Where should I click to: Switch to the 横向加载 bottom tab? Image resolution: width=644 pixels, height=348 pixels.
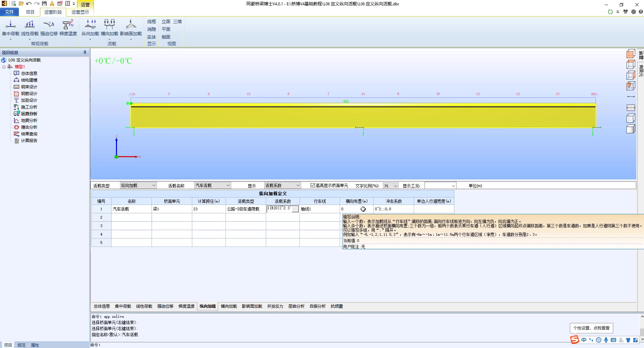(x=229, y=306)
